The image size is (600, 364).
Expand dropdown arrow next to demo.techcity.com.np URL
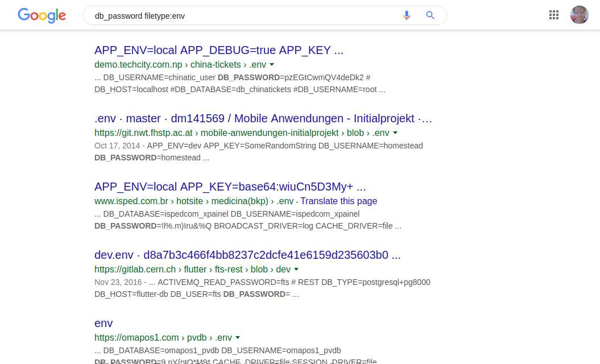tap(272, 64)
